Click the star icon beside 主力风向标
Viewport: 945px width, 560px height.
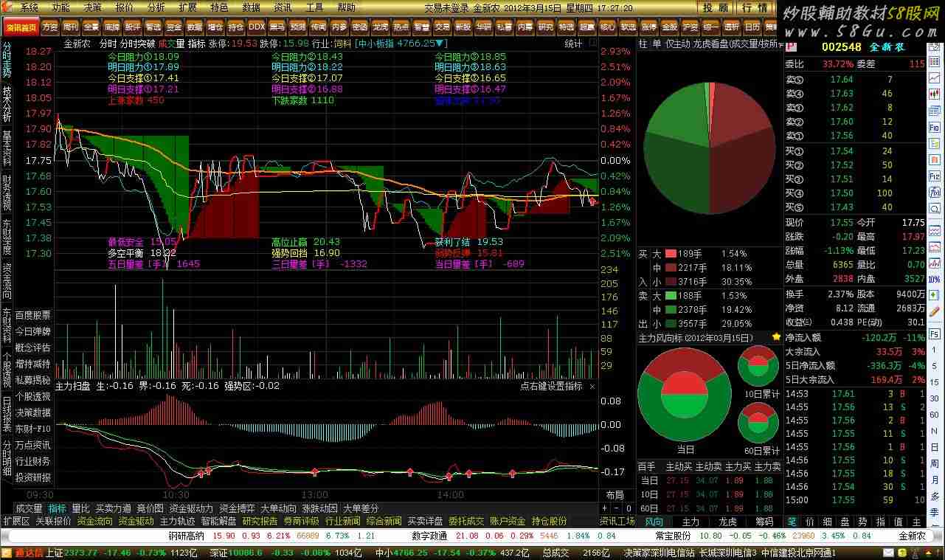(776, 337)
